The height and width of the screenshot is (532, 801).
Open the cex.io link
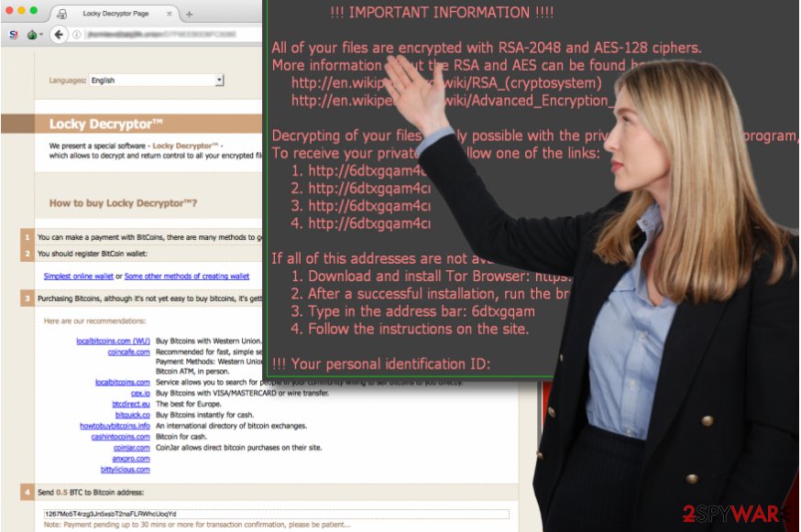[x=140, y=393]
